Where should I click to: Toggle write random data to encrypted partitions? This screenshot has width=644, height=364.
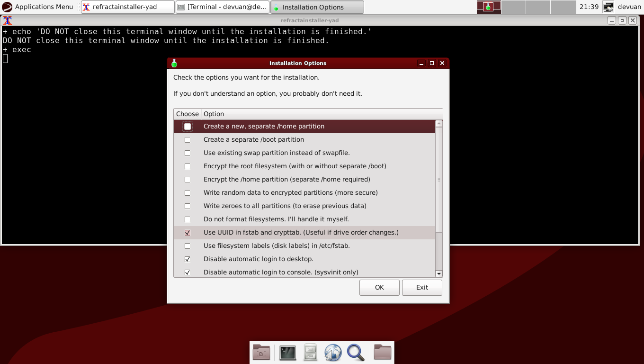coord(188,193)
